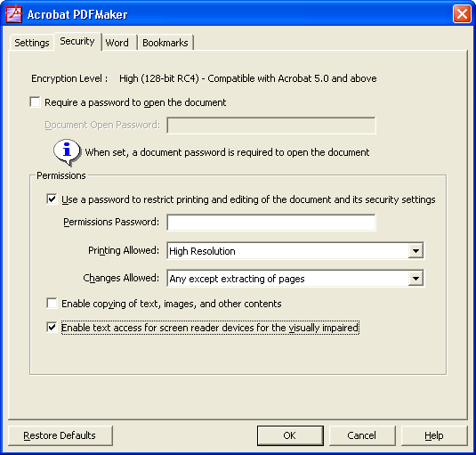Expand the Changes Allowed dropdown arrow
The image size is (476, 455).
pyautogui.click(x=415, y=278)
